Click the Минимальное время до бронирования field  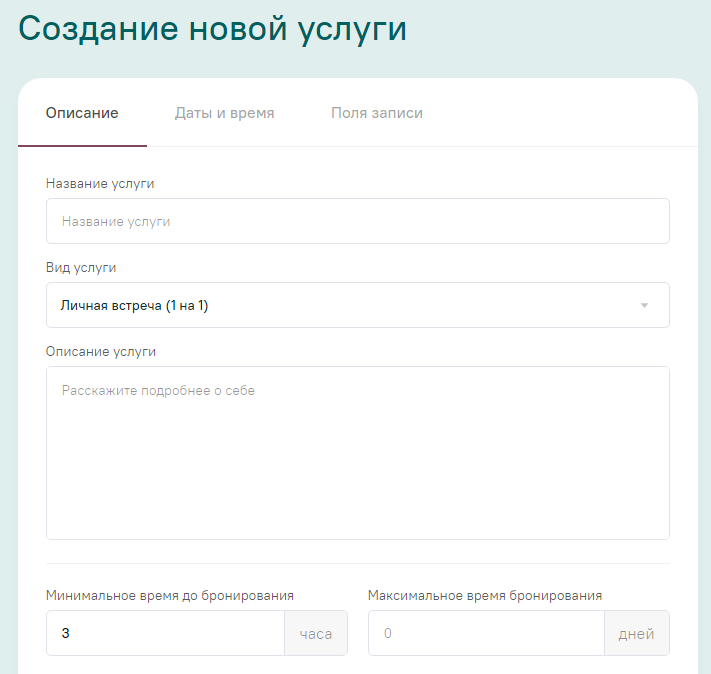[166, 633]
